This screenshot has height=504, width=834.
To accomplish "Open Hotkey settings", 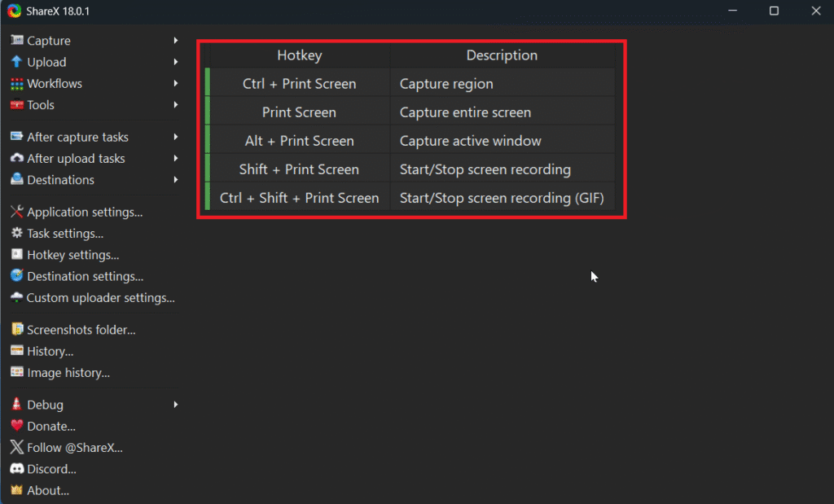I will click(x=72, y=255).
